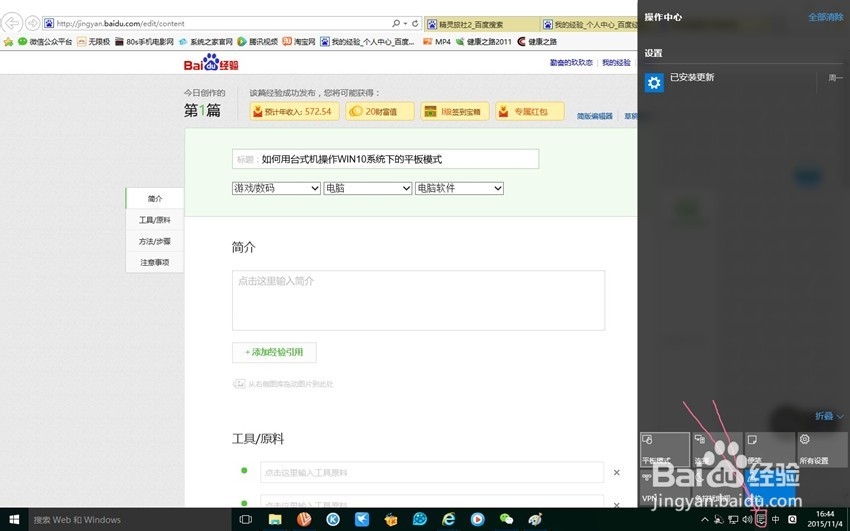This screenshot has height=531, width=850.
Task: Open the 我的经验_个人中心_百度 bookmark
Action: 368,42
